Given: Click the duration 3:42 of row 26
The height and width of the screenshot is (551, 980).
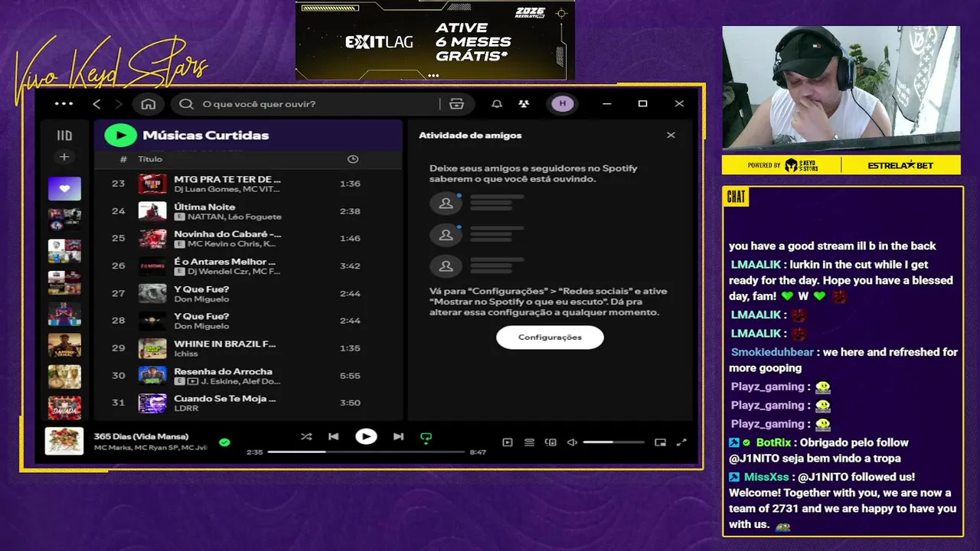Looking at the screenshot, I should tap(350, 266).
